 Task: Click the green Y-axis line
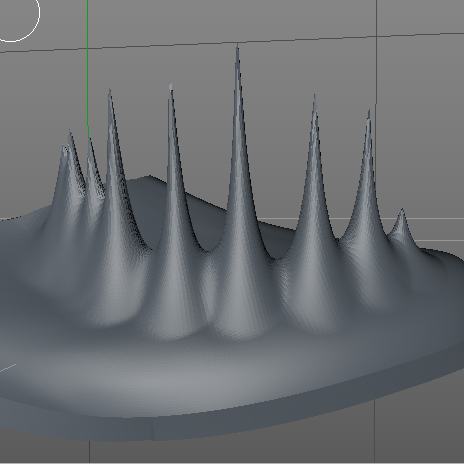coord(87,67)
